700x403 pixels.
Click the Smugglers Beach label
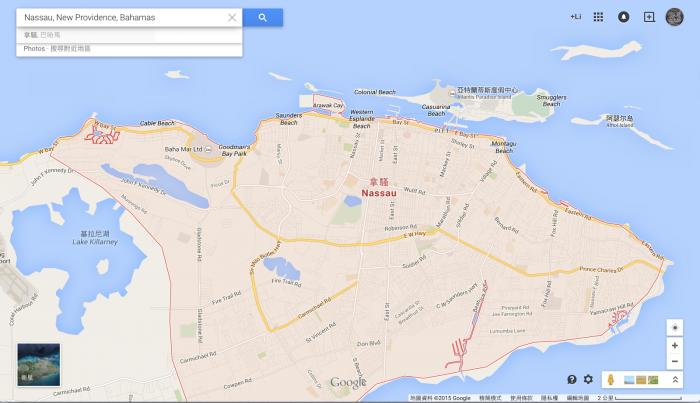pos(551,100)
